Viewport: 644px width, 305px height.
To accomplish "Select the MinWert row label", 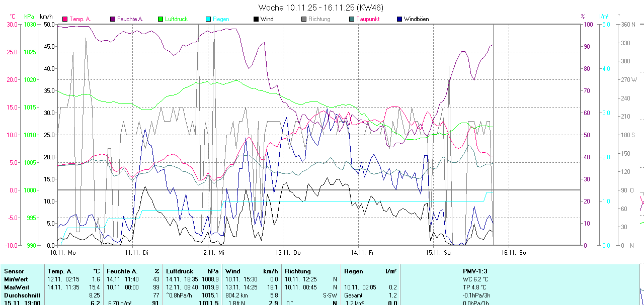I will pos(16,279).
